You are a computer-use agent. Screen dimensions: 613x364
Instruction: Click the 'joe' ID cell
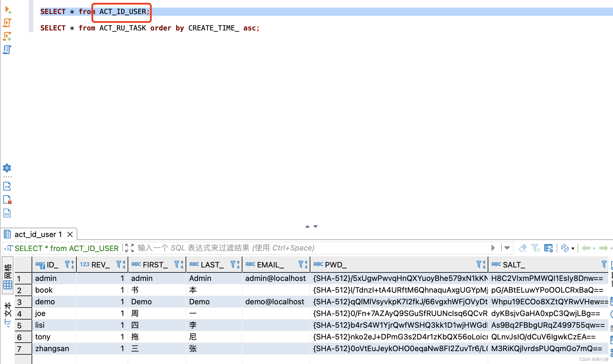point(54,313)
